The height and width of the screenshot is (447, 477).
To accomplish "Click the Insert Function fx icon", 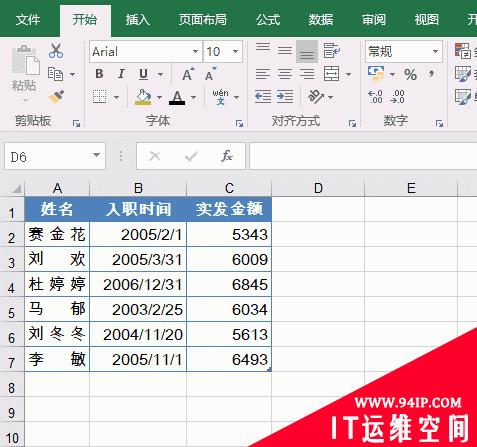I will [227, 156].
